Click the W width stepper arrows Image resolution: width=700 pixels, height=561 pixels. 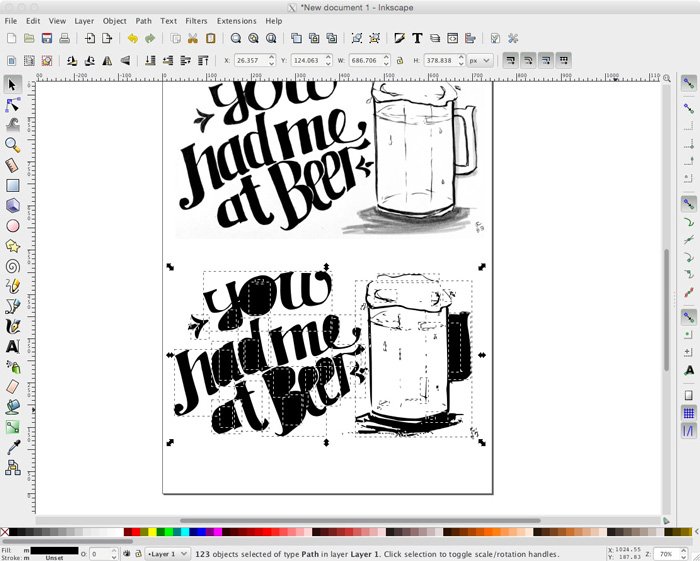coord(387,60)
